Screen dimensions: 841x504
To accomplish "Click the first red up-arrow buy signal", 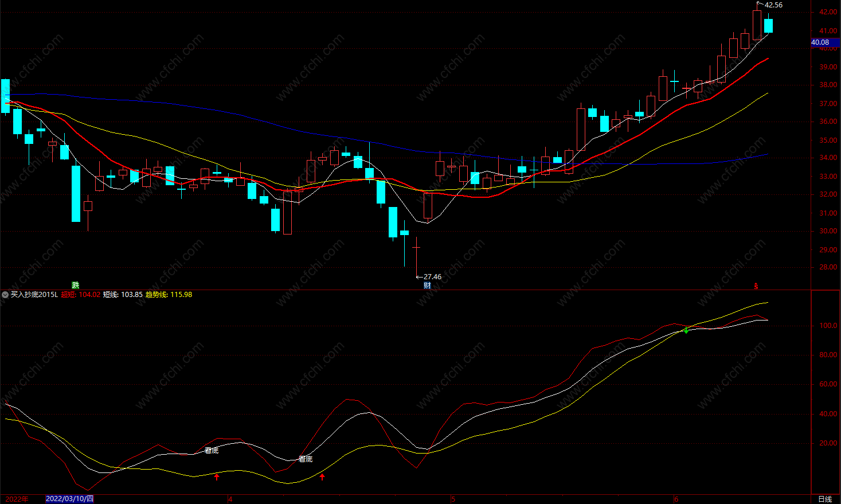I will point(217,476).
